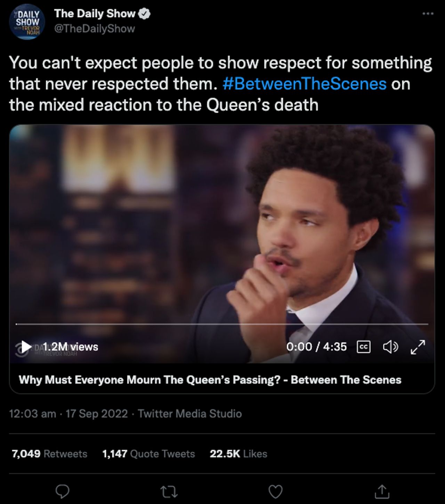Open The Daily Show profile avatar
This screenshot has height=504, width=445.
27,23
